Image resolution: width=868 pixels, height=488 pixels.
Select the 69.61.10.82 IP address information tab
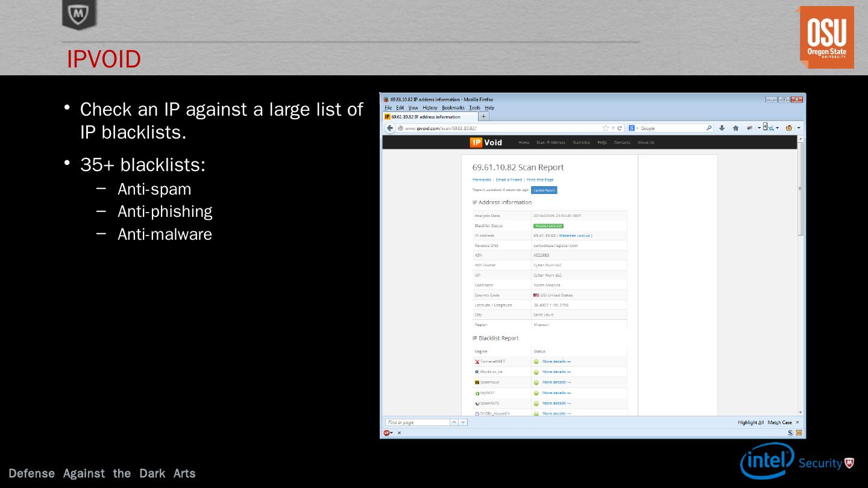(x=430, y=117)
